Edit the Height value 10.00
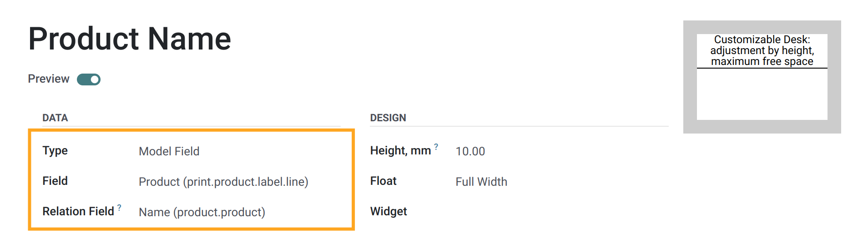This screenshot has width=868, height=238. [470, 151]
